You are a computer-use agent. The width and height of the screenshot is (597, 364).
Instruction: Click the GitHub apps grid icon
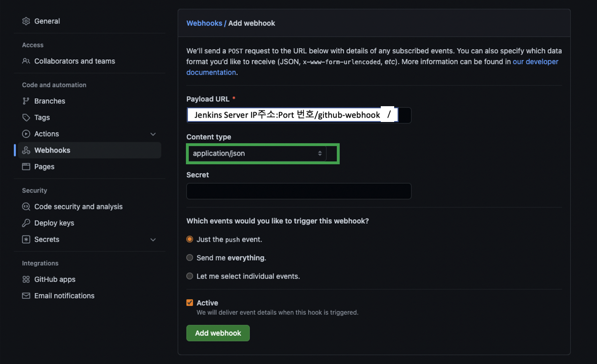click(x=26, y=279)
